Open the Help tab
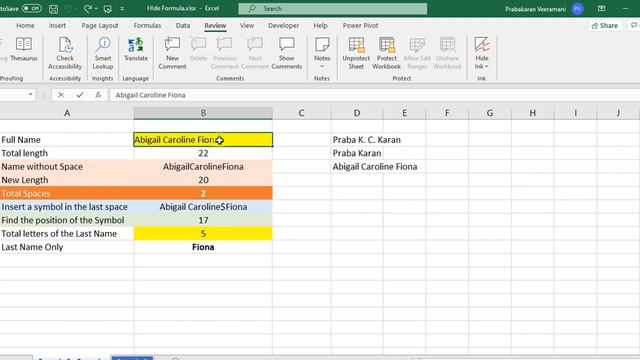Screen dimensions: 640x360 320,25
